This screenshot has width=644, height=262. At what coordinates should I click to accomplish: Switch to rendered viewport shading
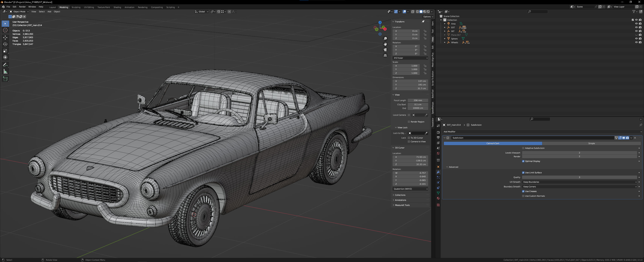pos(428,11)
